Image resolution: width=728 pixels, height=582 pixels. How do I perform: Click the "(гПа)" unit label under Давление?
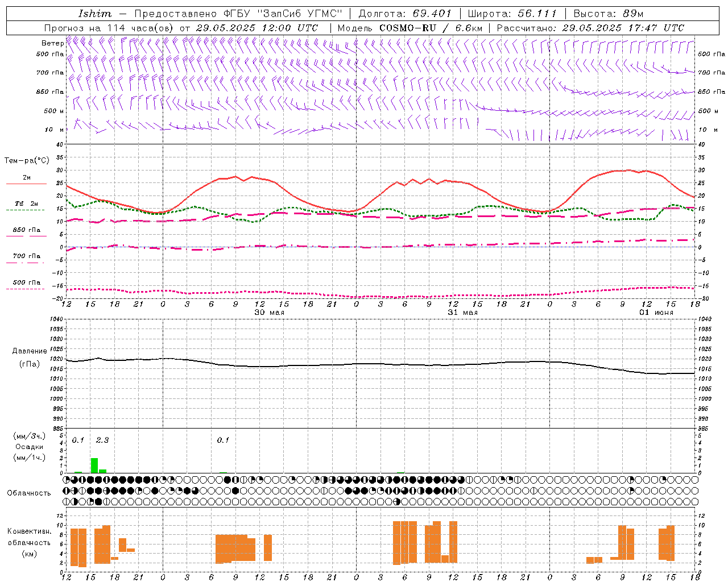[29, 364]
